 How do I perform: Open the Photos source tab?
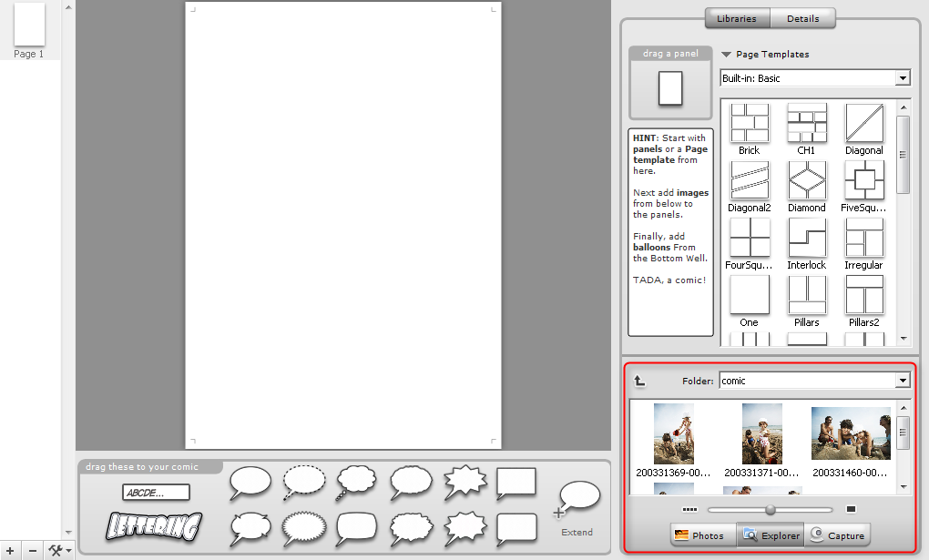pos(703,535)
